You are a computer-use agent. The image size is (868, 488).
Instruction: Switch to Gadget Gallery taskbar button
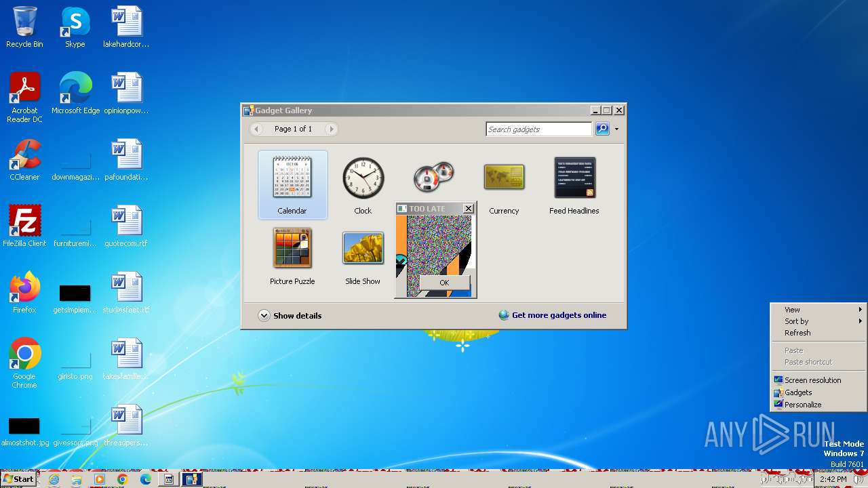coord(192,479)
